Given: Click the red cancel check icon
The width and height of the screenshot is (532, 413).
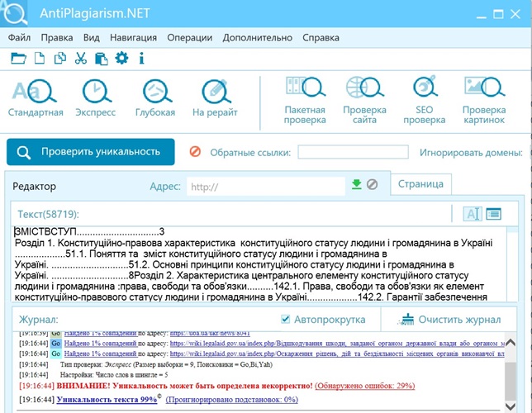Looking at the screenshot, I should [195, 151].
